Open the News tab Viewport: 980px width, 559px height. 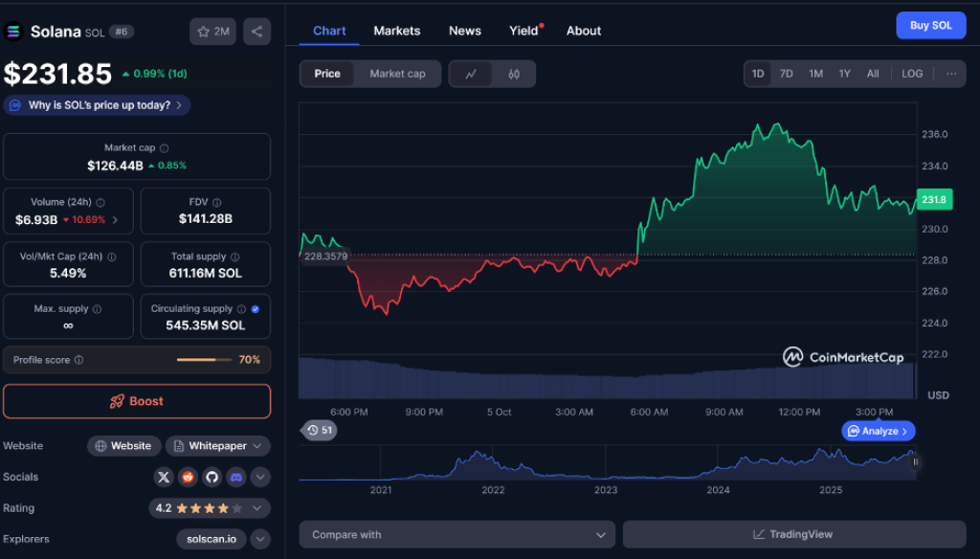(x=464, y=31)
